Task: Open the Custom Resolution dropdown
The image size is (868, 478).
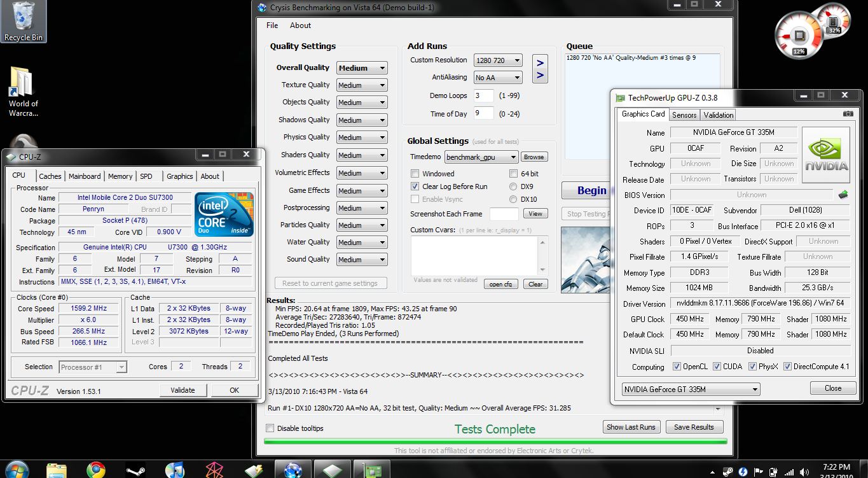Action: click(x=498, y=60)
